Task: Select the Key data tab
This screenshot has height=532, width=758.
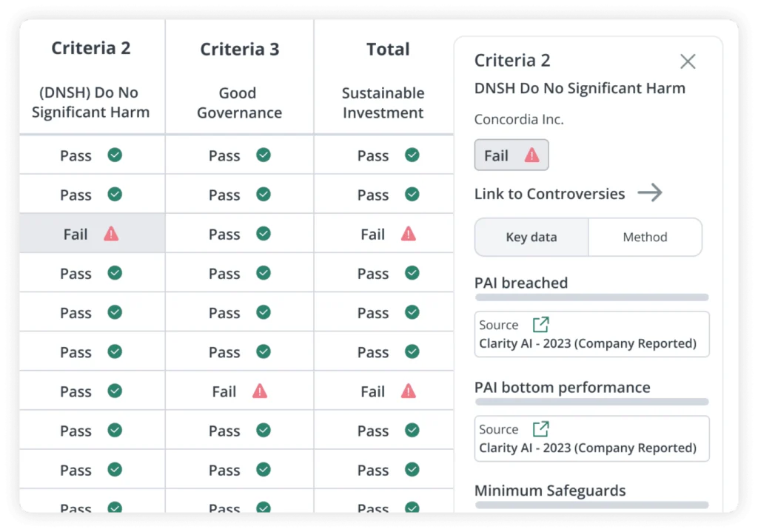Action: [531, 237]
